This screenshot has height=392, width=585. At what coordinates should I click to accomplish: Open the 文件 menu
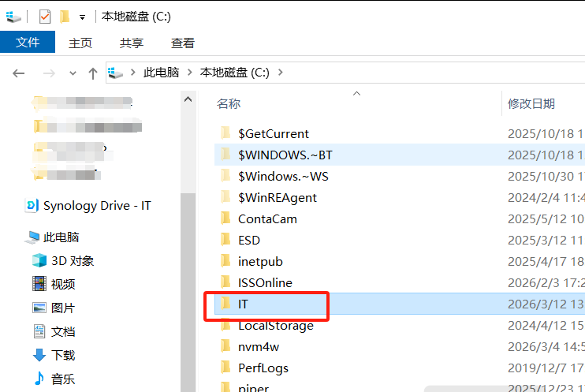click(28, 43)
